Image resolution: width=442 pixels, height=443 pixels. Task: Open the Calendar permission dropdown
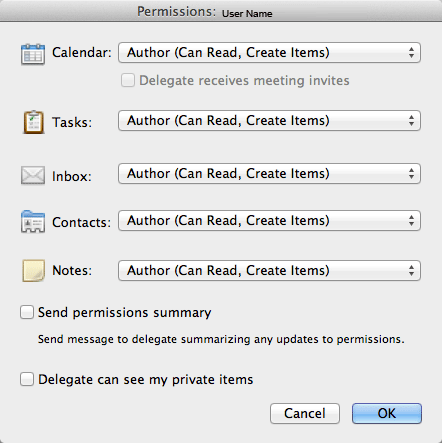click(269, 53)
